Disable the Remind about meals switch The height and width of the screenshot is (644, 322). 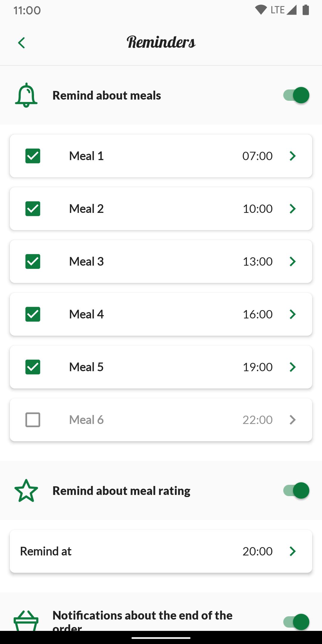click(296, 95)
